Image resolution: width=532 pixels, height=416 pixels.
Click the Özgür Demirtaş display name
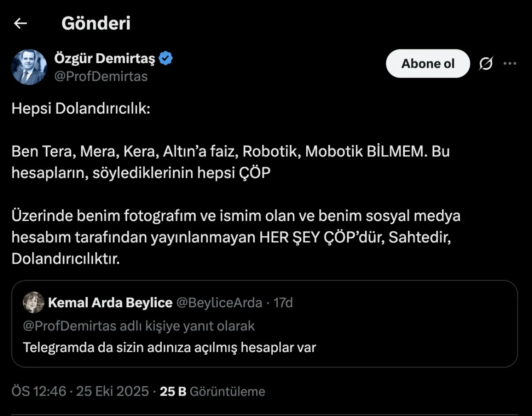pos(104,58)
